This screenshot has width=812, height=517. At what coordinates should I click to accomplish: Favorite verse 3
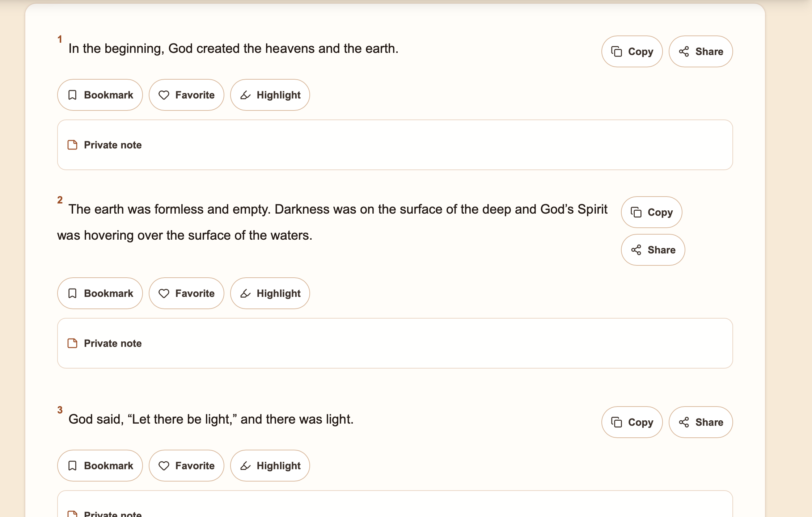[x=186, y=466]
